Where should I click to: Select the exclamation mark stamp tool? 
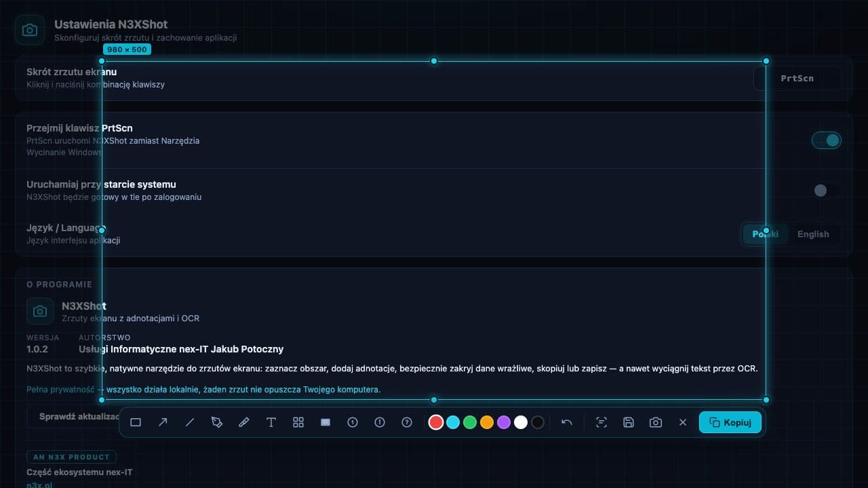380,422
